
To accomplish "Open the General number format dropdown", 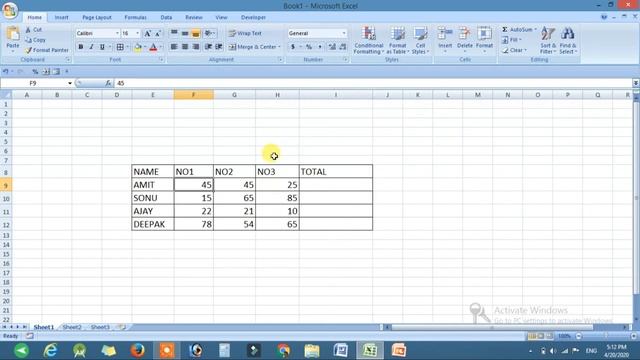I will click(x=344, y=33).
